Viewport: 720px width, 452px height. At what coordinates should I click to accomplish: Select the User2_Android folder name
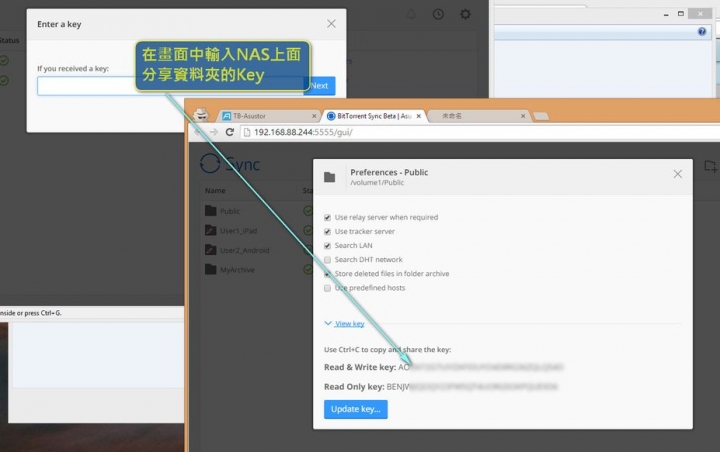coord(244,250)
